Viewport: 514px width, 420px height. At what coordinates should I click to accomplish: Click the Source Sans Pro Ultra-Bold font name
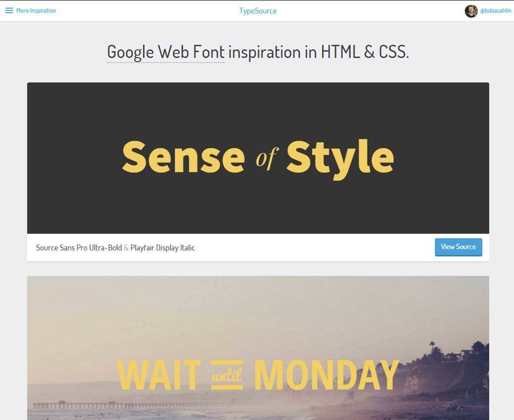point(79,248)
